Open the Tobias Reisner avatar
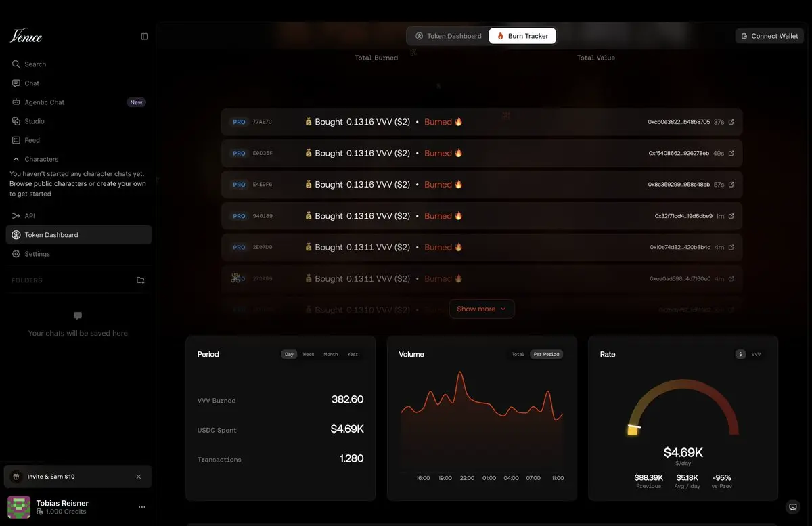 pyautogui.click(x=19, y=507)
